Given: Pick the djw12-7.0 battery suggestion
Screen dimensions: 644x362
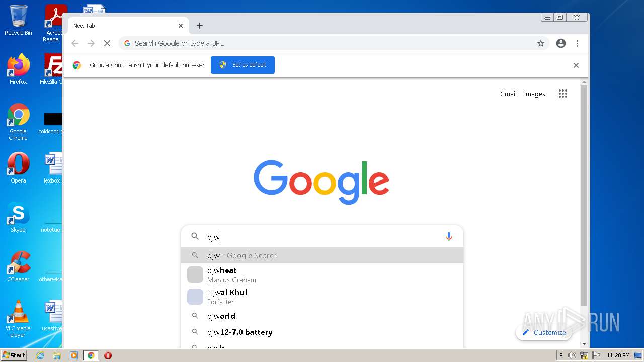Looking at the screenshot, I should pos(322,332).
